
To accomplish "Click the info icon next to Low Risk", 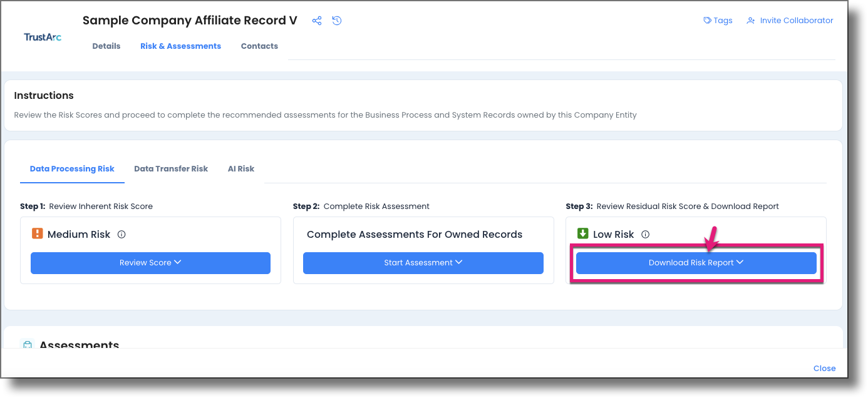I will pos(645,235).
